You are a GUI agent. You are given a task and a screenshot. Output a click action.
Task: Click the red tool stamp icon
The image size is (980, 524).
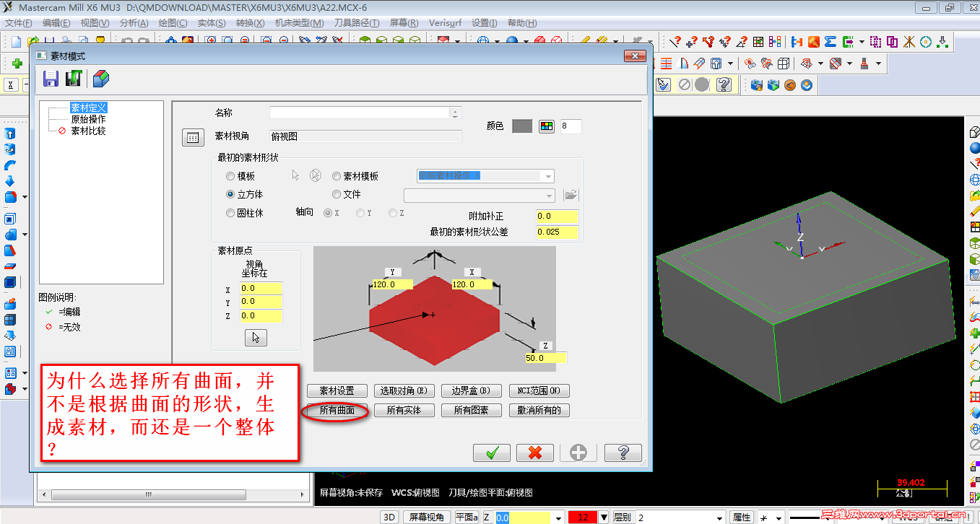tap(864, 64)
